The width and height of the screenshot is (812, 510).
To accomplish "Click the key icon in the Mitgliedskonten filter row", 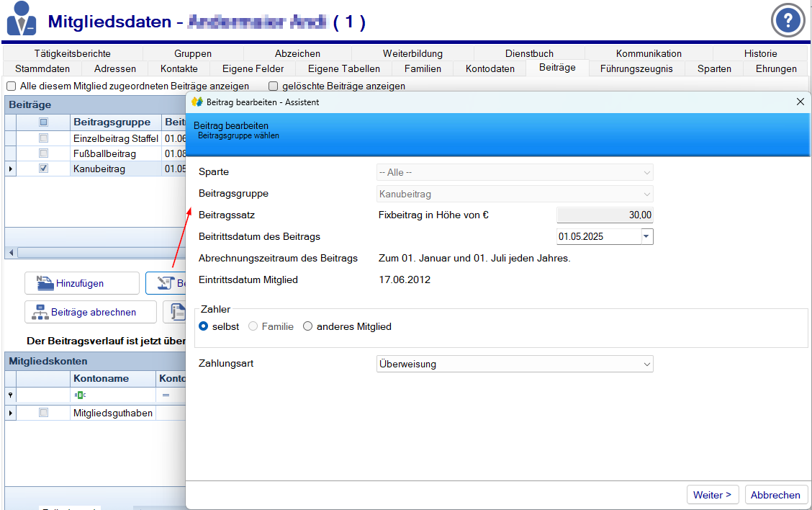I will click(10, 394).
